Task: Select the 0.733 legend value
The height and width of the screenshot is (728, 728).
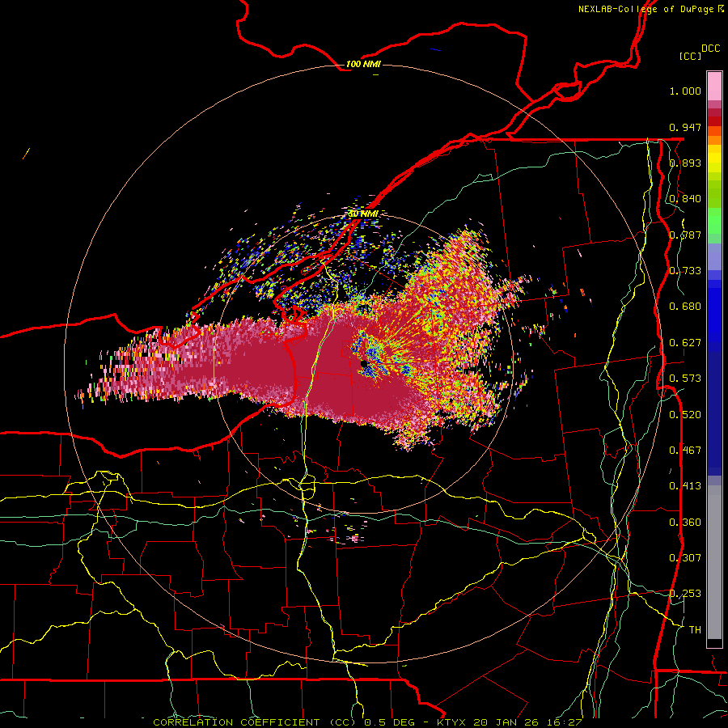Action: click(685, 271)
